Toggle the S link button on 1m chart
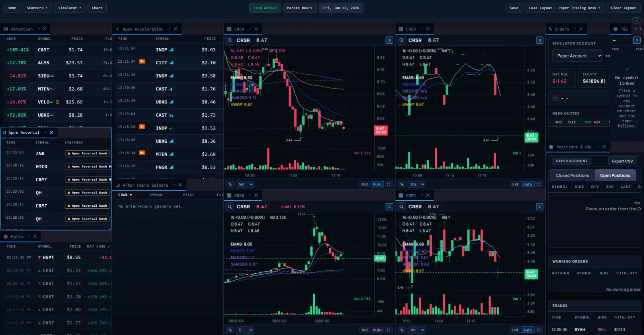644x335 pixels. [x=540, y=207]
